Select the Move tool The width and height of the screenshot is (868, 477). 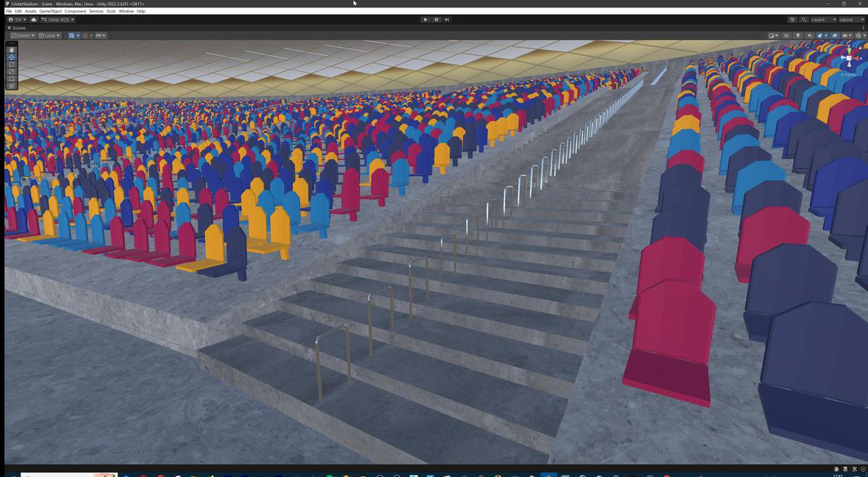coord(12,57)
